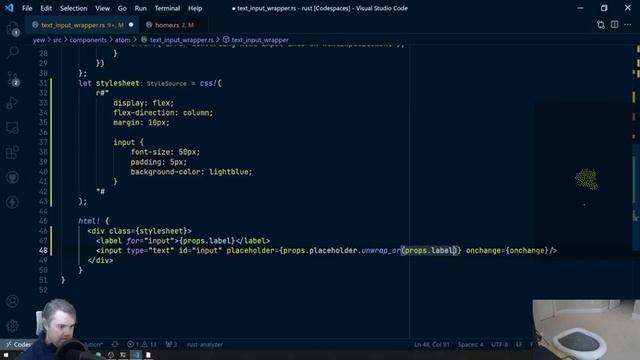Click 'onchange={onchange}' on line 48
The height and width of the screenshot is (360, 640).
point(507,251)
